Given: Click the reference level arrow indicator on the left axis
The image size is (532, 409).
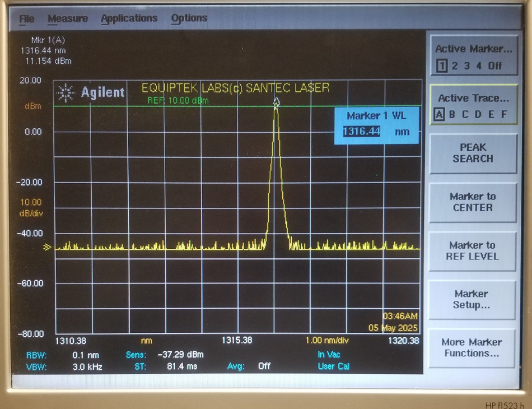Looking at the screenshot, I should pyautogui.click(x=47, y=247).
